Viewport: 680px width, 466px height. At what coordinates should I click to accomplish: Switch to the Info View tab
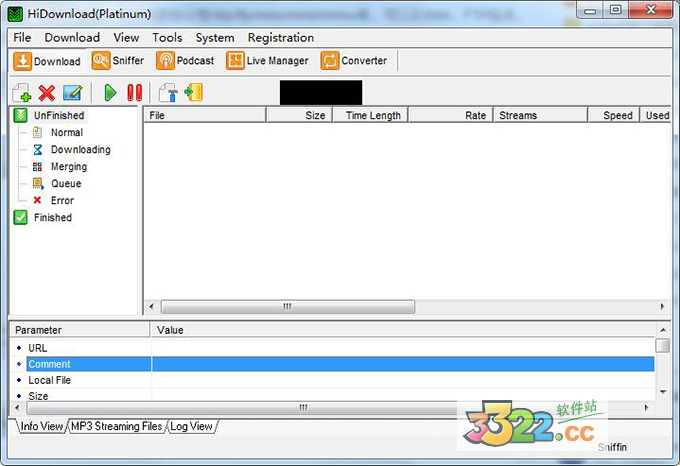click(42, 426)
